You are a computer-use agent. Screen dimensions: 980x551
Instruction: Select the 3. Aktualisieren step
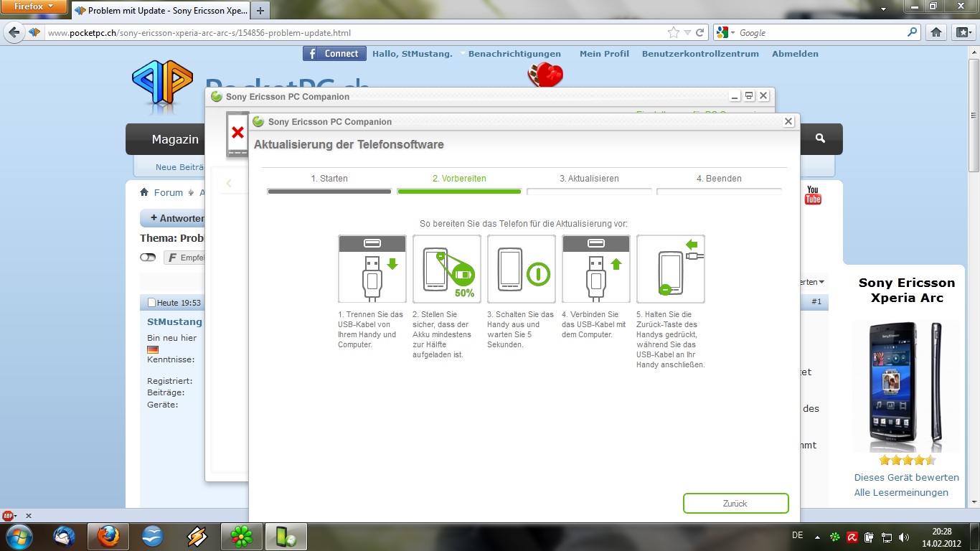[x=589, y=179]
